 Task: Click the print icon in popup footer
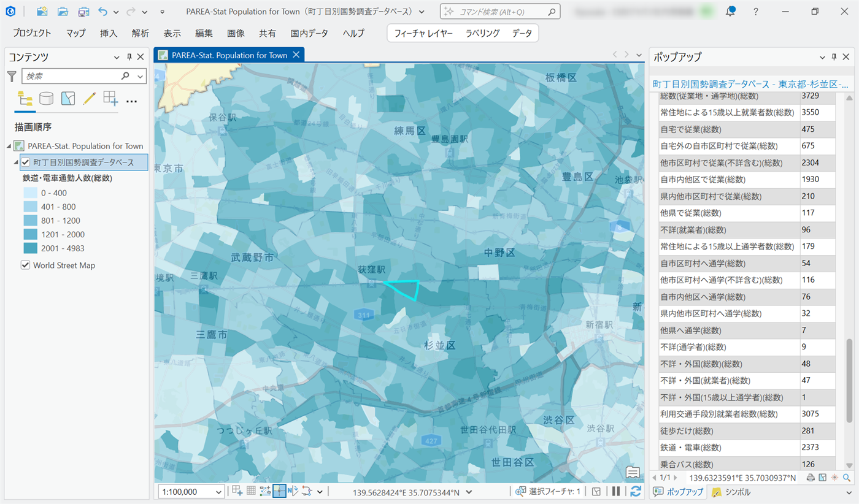click(x=811, y=478)
